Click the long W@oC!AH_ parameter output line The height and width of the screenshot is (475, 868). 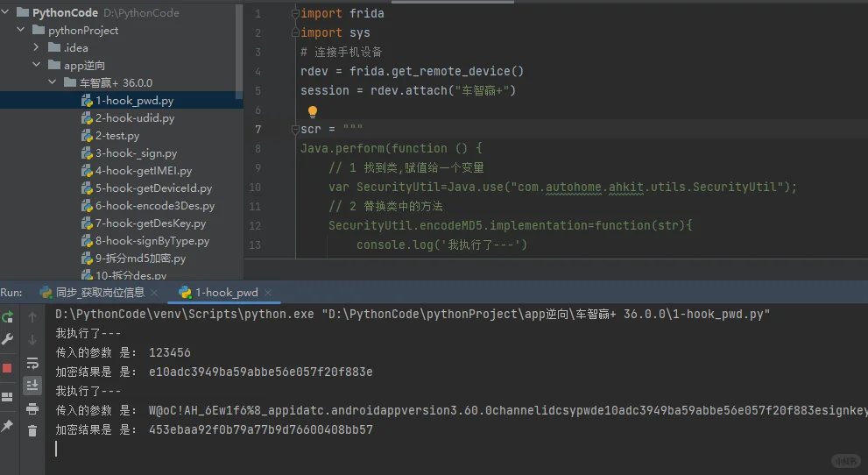pyautogui.click(x=462, y=411)
